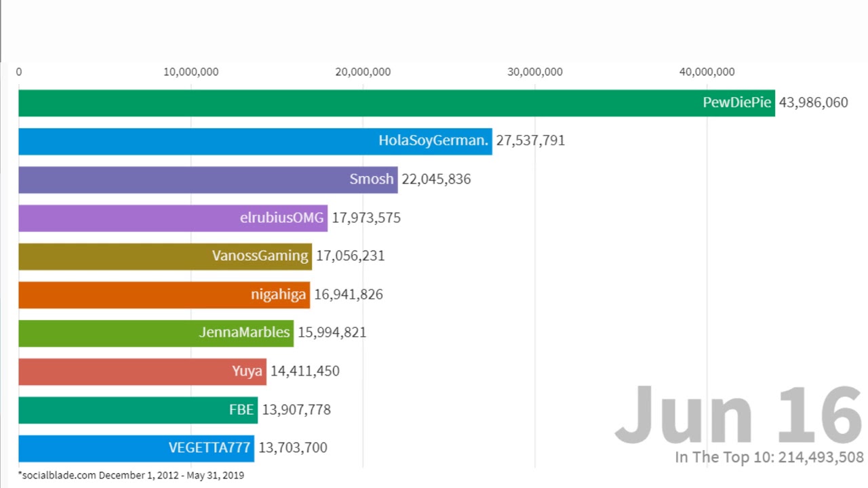The width and height of the screenshot is (868, 488).
Task: Click the value 22,045,836
Action: [x=436, y=180]
